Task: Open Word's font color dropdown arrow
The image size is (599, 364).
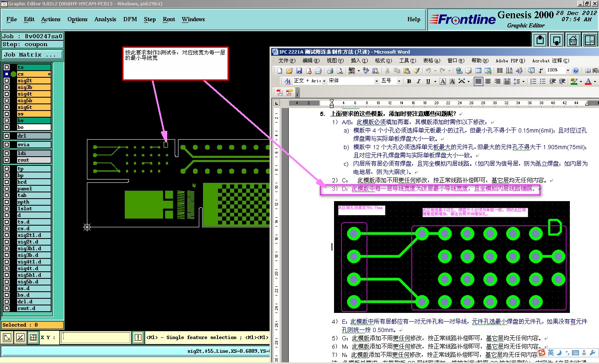Action: tap(595, 81)
